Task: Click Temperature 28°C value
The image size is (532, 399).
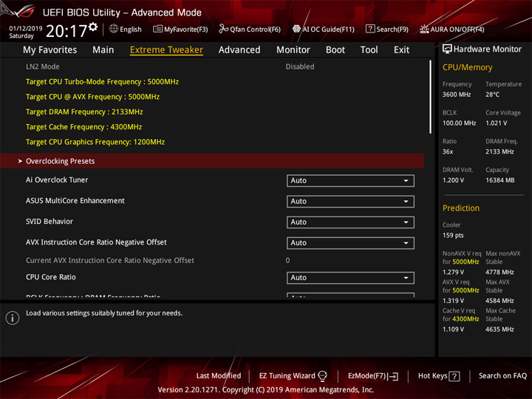Action: (x=492, y=95)
